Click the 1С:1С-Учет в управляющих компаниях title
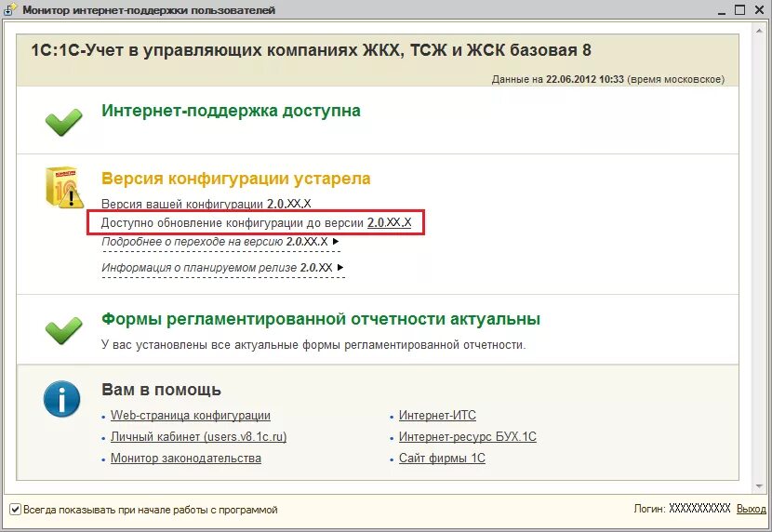The image size is (772, 532). 312,50
